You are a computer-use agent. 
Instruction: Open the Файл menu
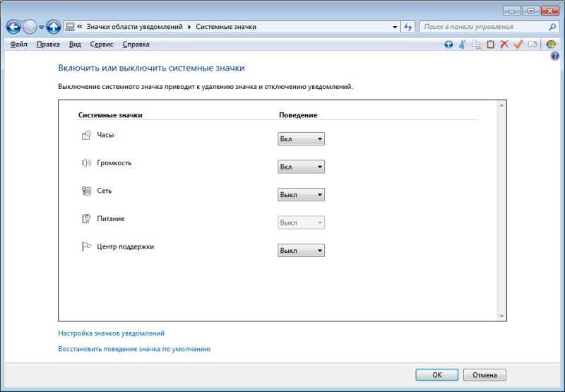(x=19, y=44)
